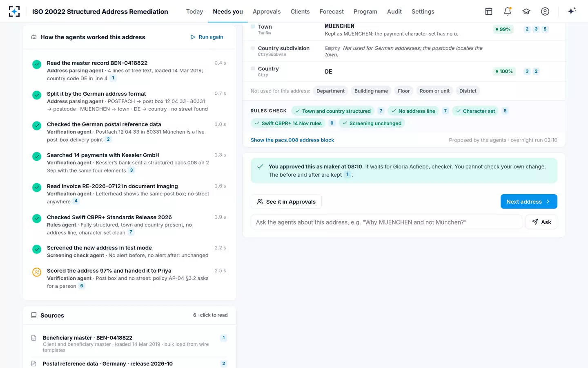The image size is (588, 368).
Task: Click the No address line rule chip
Action: pyautogui.click(x=413, y=111)
